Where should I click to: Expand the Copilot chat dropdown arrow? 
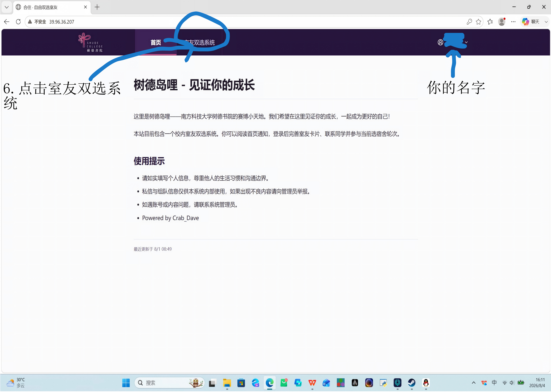(546, 22)
